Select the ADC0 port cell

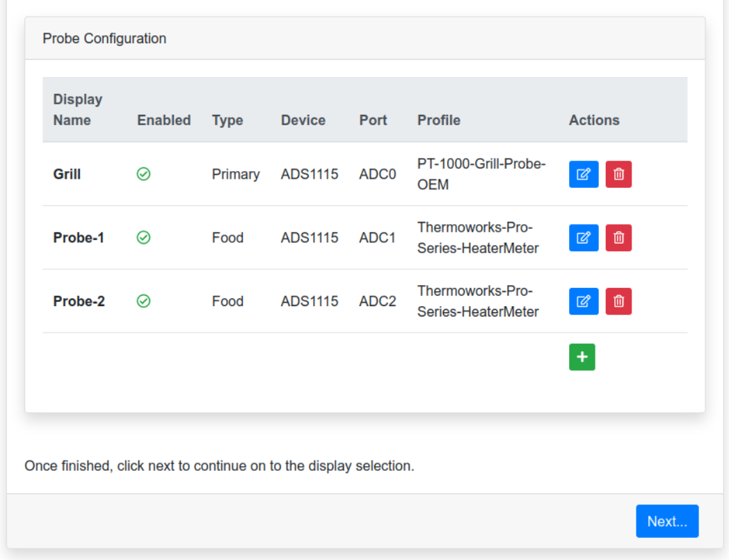[x=377, y=175]
